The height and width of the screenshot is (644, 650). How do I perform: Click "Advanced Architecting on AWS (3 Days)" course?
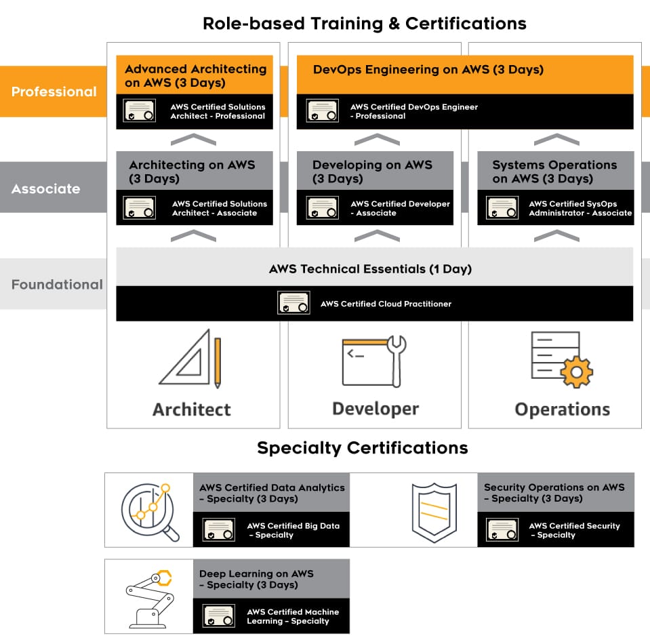click(196, 75)
